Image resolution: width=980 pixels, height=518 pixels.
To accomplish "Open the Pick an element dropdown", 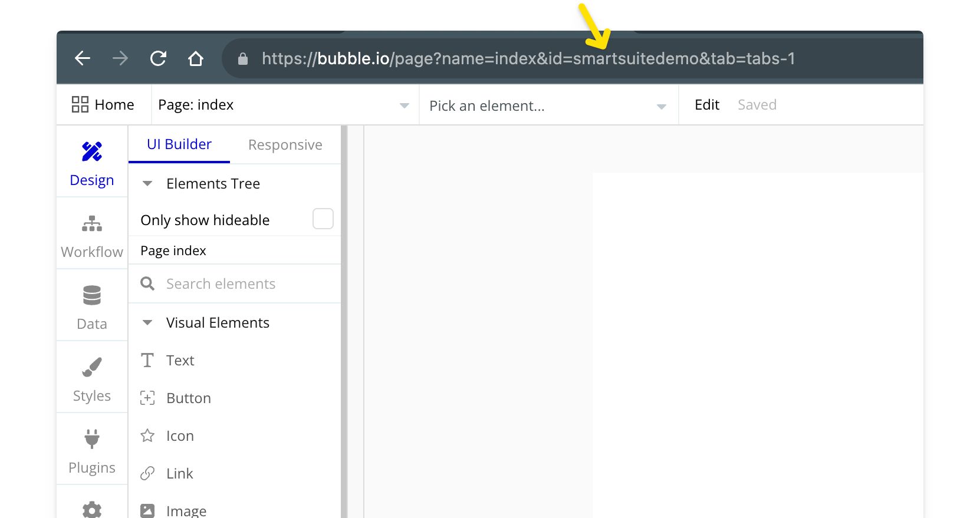I will pyautogui.click(x=547, y=105).
